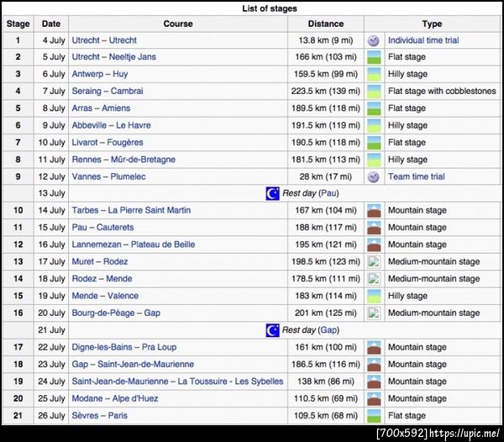Click the hilly stage icon in the Mende – Valence row

[x=374, y=296]
